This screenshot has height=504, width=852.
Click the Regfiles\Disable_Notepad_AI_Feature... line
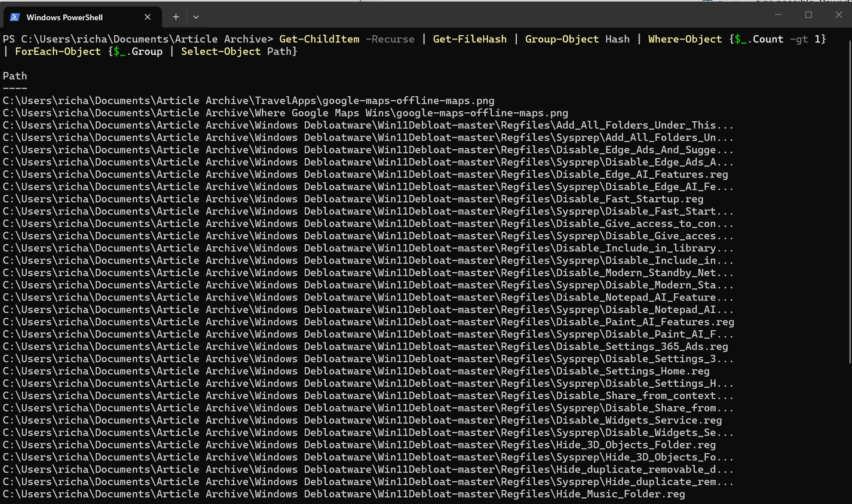368,297
